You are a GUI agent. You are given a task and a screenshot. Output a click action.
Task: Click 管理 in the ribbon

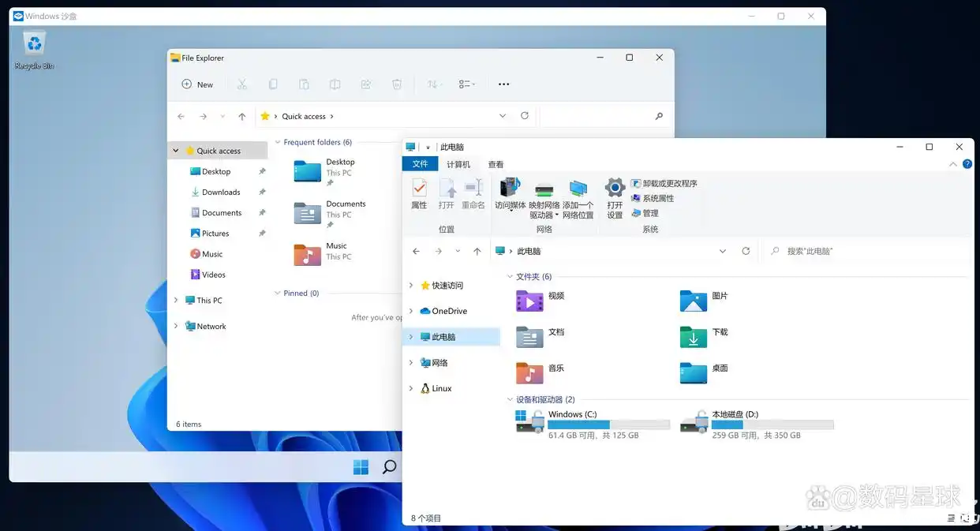coord(645,213)
